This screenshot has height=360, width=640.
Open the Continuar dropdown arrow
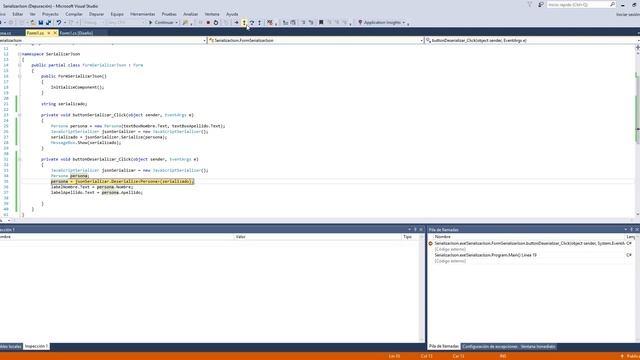click(177, 22)
